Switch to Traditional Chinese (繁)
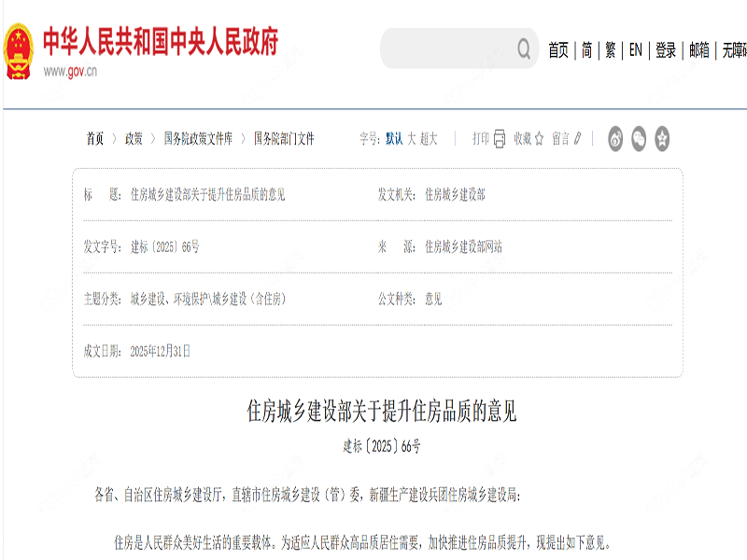Screen dimensions: 747x560 point(611,50)
